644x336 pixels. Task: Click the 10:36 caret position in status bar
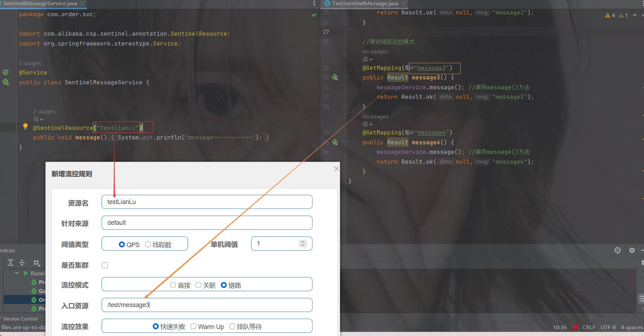coord(560,328)
